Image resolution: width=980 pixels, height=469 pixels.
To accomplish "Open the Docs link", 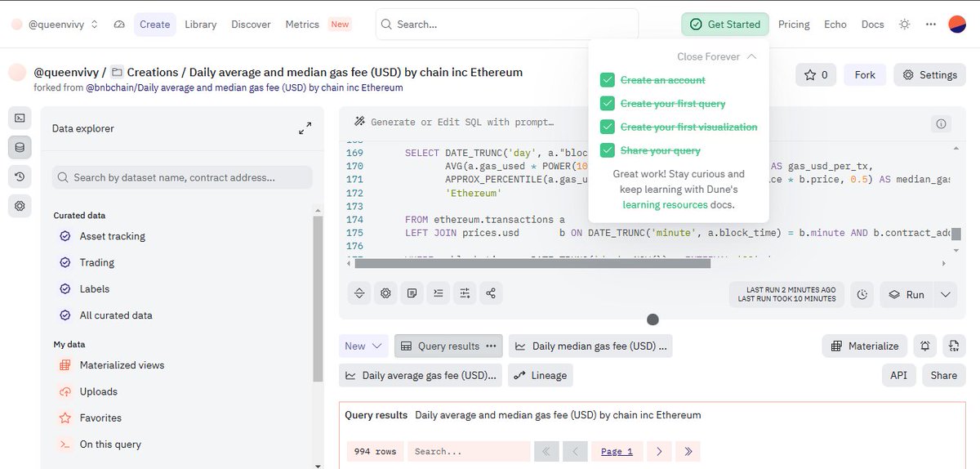I will point(872,25).
